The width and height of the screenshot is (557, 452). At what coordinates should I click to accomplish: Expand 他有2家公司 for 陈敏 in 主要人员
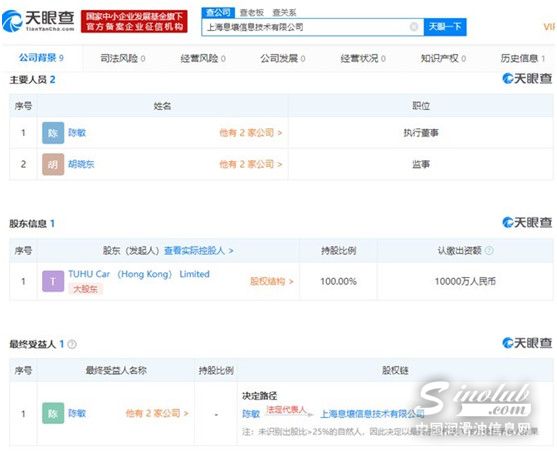(250, 133)
